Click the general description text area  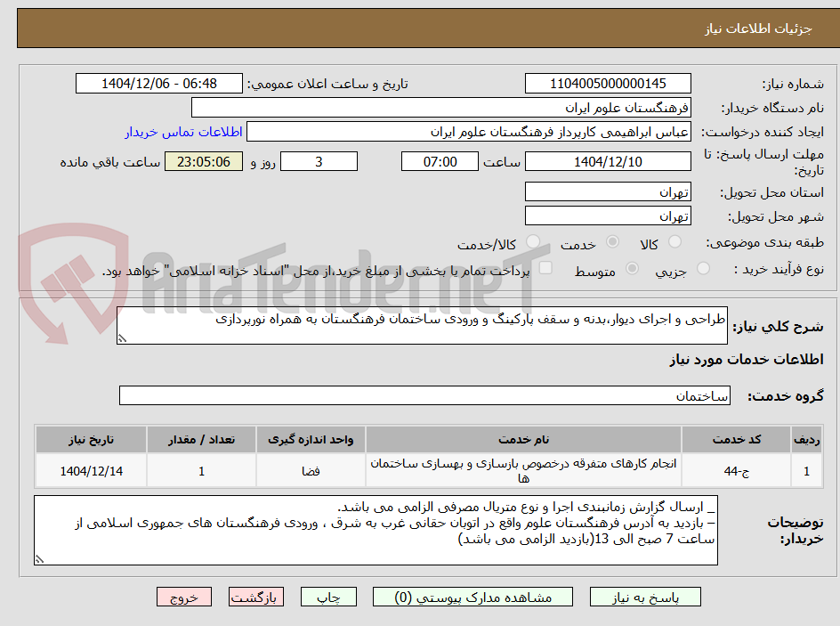[422, 325]
